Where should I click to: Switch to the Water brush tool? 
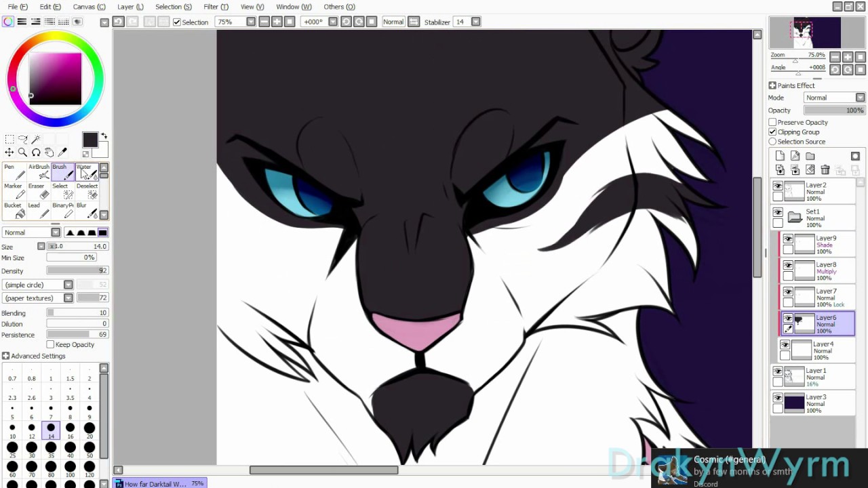[87, 172]
